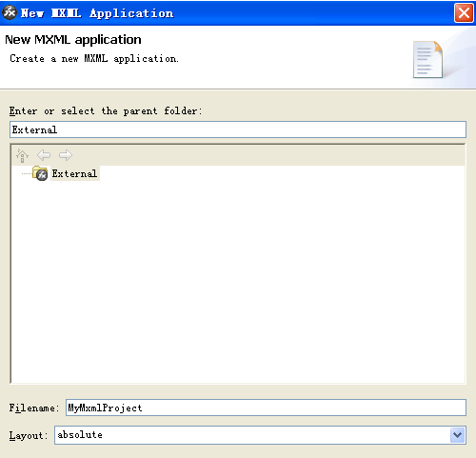Click the Create a new MXML application description
Viewport: 476px width, 458px height.
tap(94, 59)
